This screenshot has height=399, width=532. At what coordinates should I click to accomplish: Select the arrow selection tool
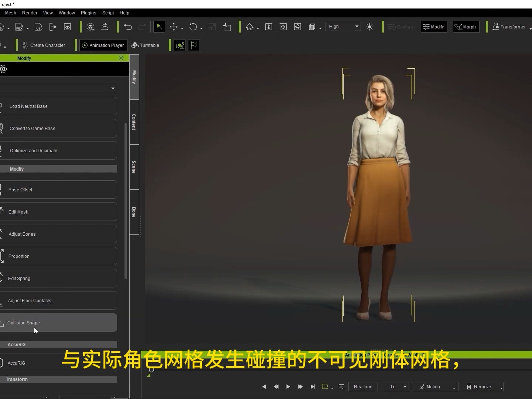pyautogui.click(x=159, y=27)
